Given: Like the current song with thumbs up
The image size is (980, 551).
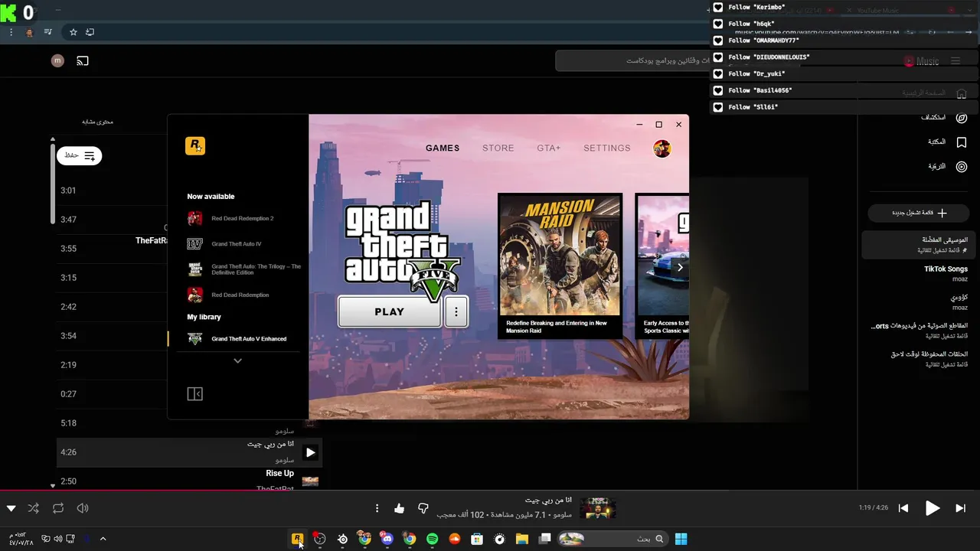Looking at the screenshot, I should (x=399, y=508).
